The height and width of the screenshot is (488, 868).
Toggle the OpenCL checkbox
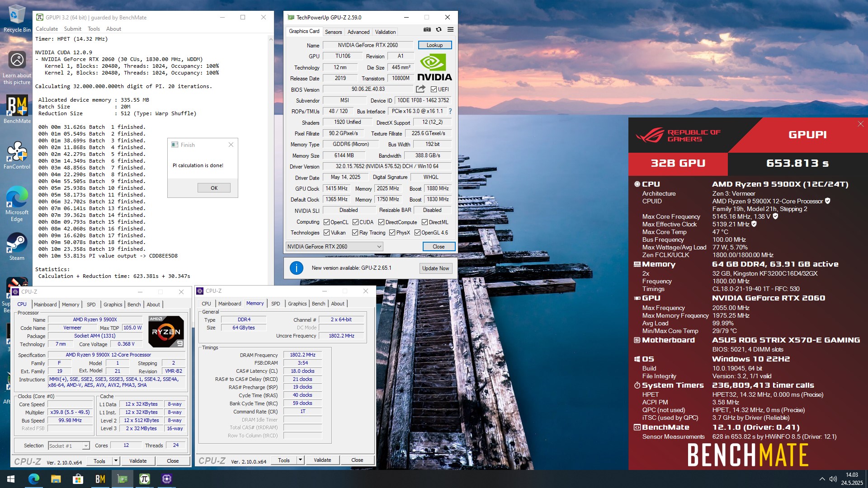coord(326,222)
